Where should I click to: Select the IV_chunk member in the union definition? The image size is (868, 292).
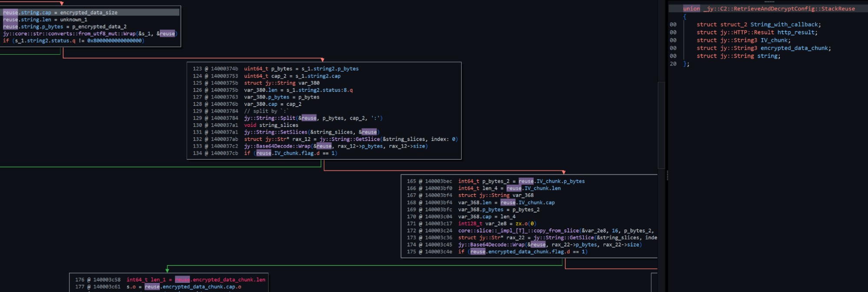point(775,40)
